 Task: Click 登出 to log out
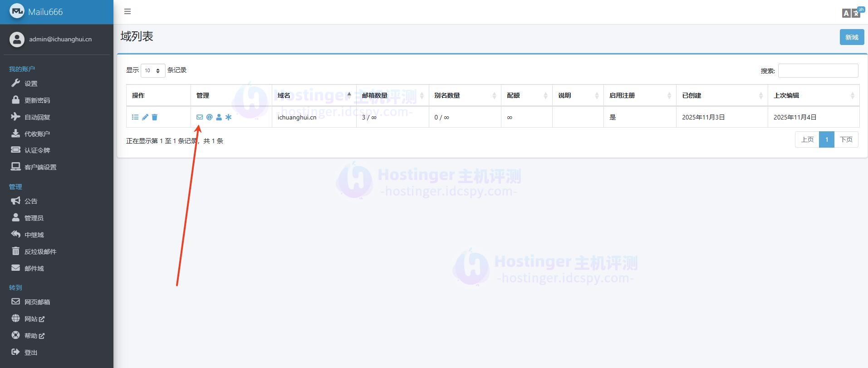[x=30, y=353]
